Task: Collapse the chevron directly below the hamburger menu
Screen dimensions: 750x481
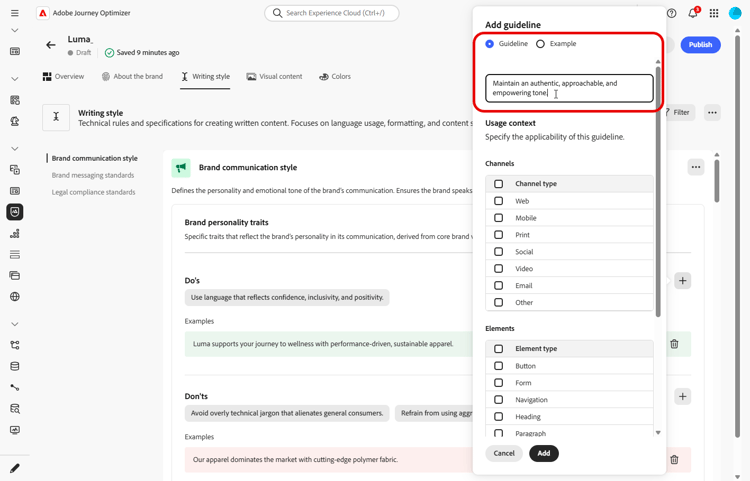Action: (15, 31)
